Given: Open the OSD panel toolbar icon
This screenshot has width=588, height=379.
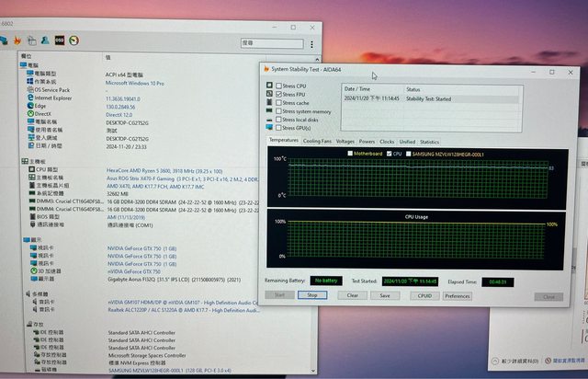Looking at the screenshot, I should click(59, 40).
